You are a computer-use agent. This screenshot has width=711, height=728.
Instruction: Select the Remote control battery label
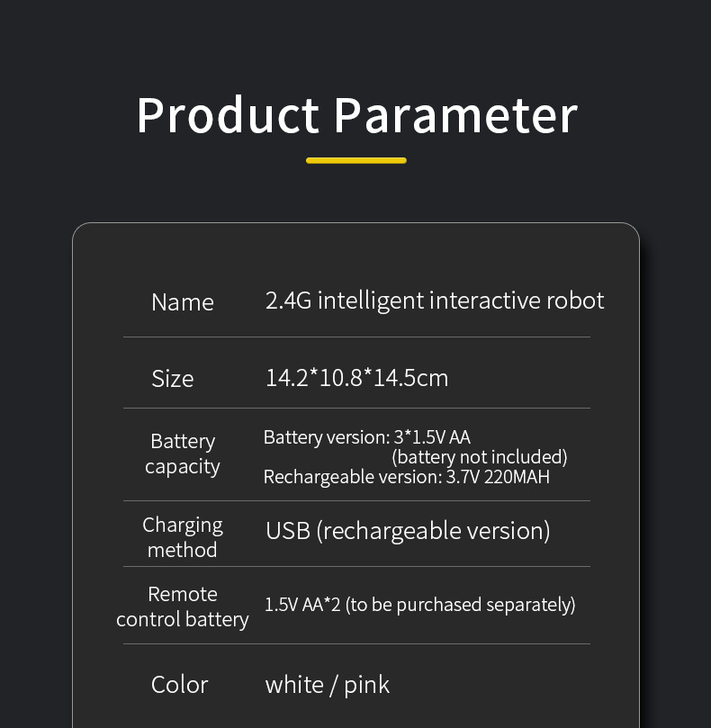point(183,607)
